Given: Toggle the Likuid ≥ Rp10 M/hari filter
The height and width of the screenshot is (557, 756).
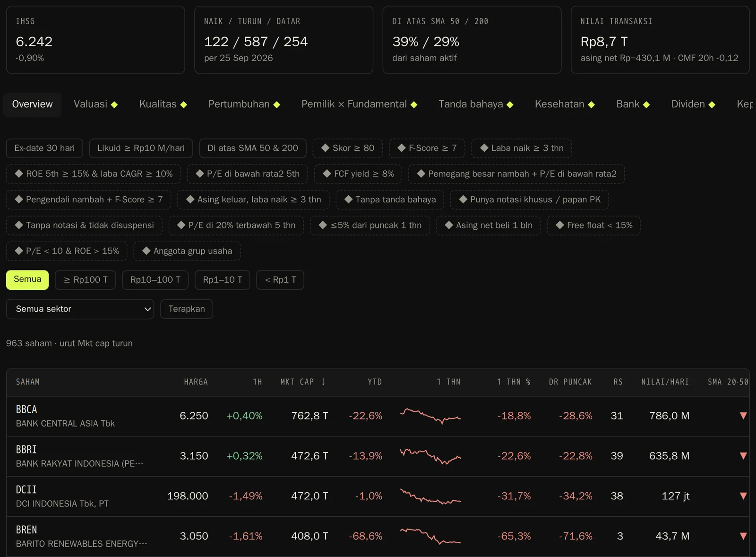Looking at the screenshot, I should click(141, 148).
